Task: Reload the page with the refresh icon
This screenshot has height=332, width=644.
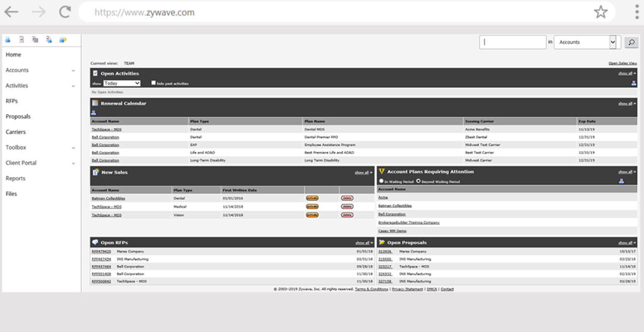Action: 65,12
